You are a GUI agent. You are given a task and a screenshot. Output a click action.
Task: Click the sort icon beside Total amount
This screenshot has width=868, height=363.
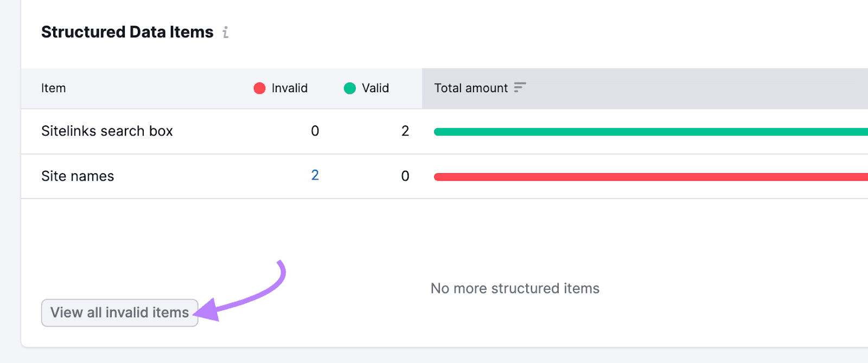tap(519, 87)
